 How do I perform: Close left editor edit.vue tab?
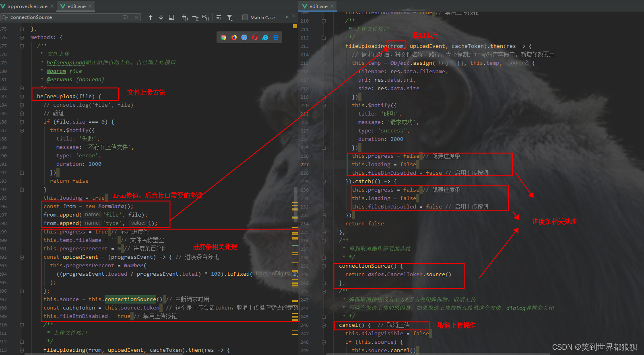pyautogui.click(x=90, y=6)
